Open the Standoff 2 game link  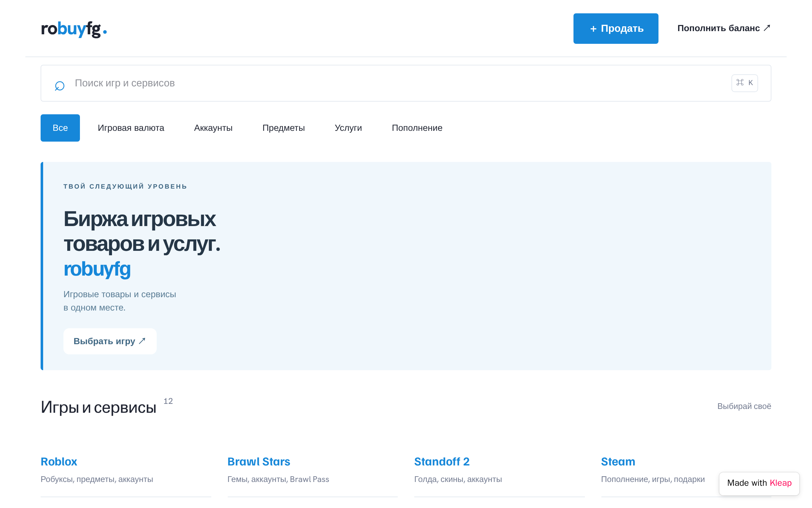point(442,462)
